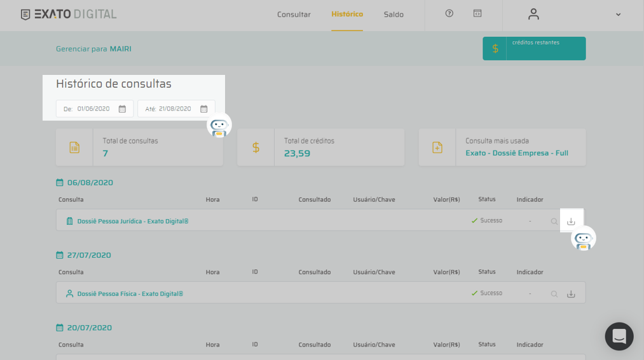Open the chat widget bubble

619,337
